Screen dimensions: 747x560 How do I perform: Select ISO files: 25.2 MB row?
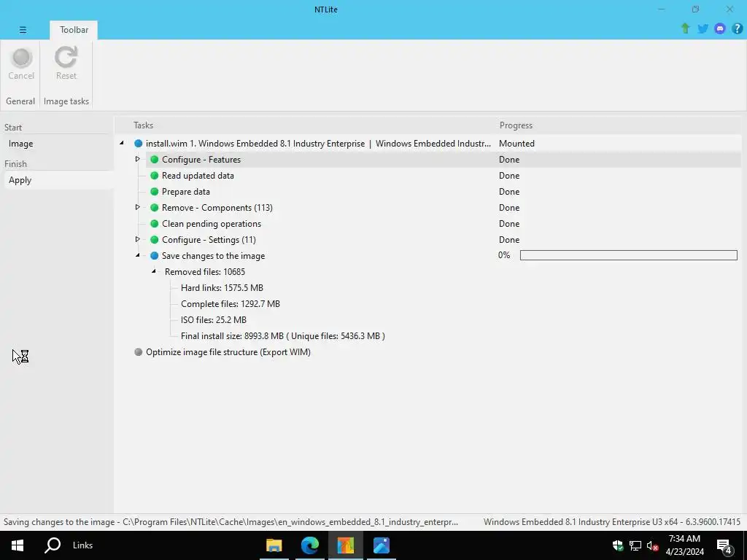pyautogui.click(x=214, y=320)
